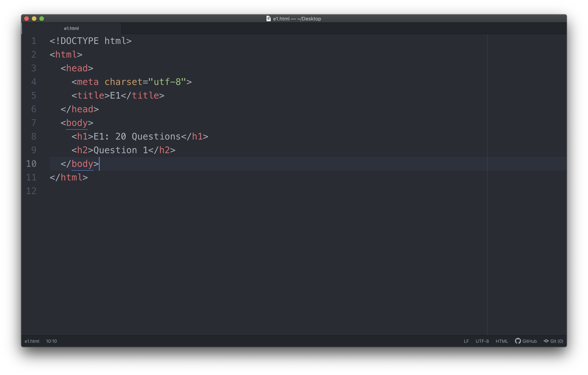
Task: Open the HTML grammar selector
Action: point(502,341)
